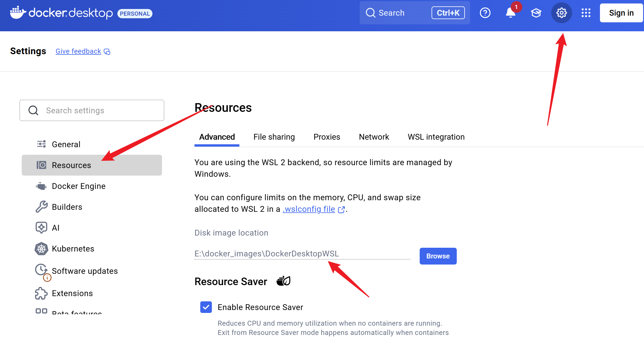Click the Docker Engine icon
This screenshot has width=644, height=339.
click(x=41, y=186)
